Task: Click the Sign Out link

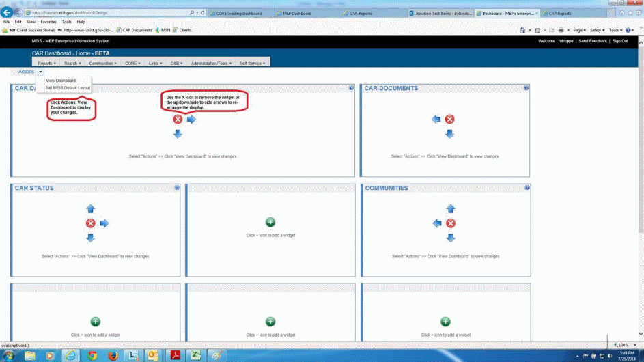Action: tap(620, 41)
